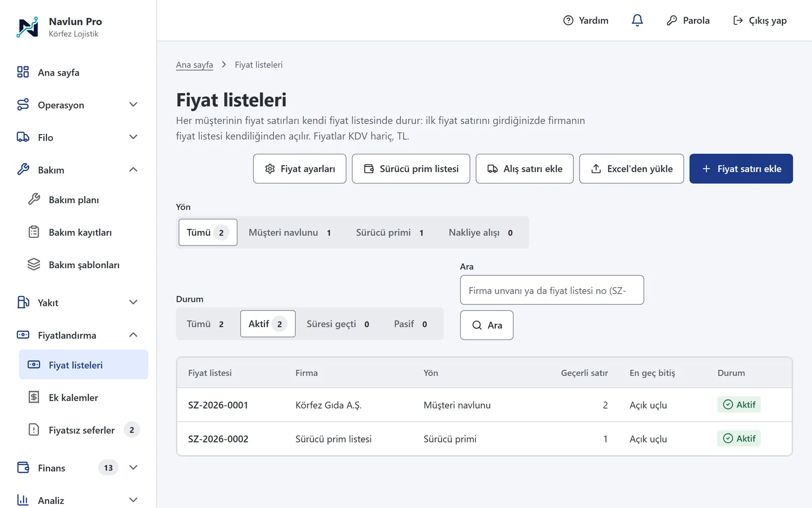This screenshot has width=812, height=508.
Task: Click the Yardım help circle icon
Action: 568,20
